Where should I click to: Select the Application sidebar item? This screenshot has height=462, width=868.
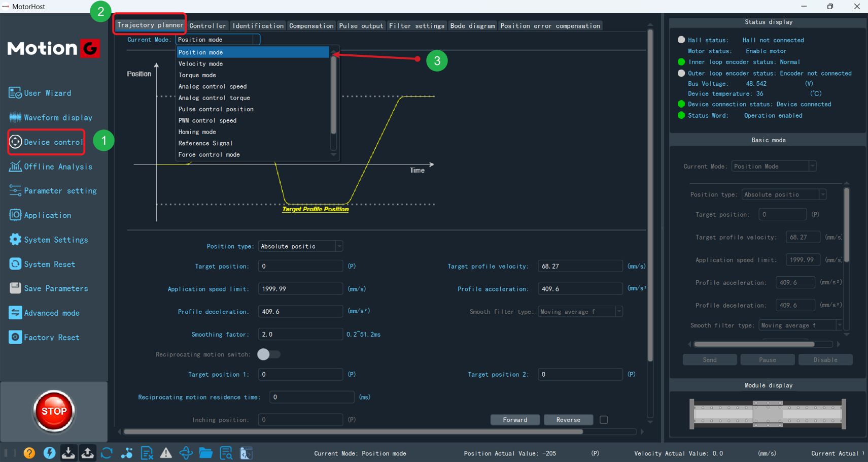click(40, 215)
